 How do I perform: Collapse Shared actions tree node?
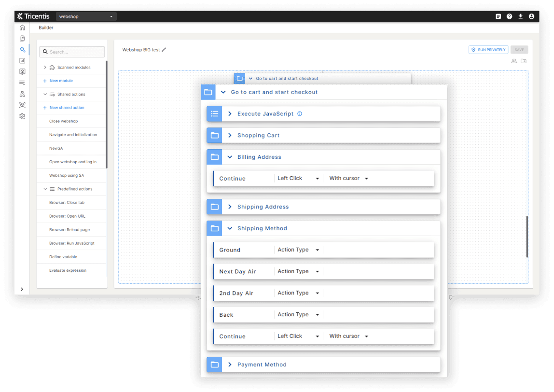pyautogui.click(x=45, y=94)
